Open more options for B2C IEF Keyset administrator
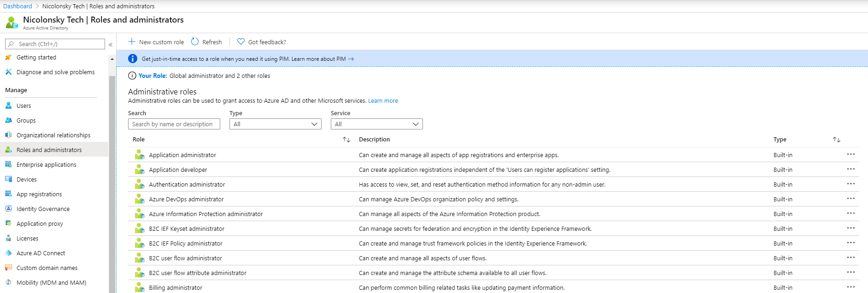Screen dimensions: 868x293 851,228
